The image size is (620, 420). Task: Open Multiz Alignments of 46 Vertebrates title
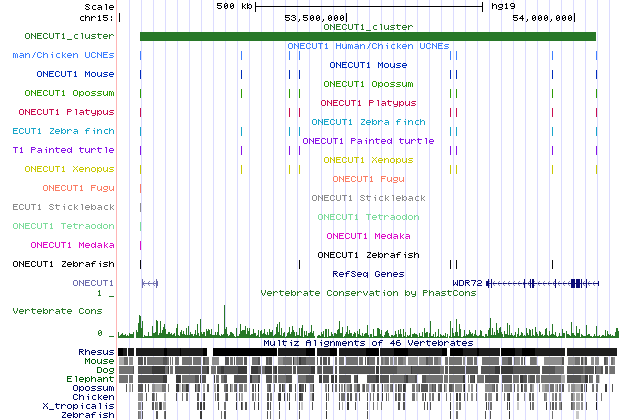(367, 343)
